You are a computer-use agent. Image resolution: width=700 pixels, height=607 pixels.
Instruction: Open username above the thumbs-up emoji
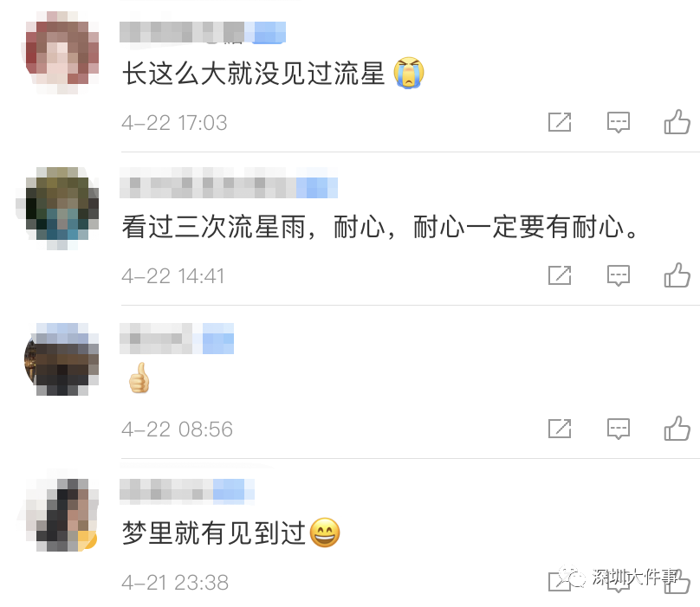(x=177, y=339)
